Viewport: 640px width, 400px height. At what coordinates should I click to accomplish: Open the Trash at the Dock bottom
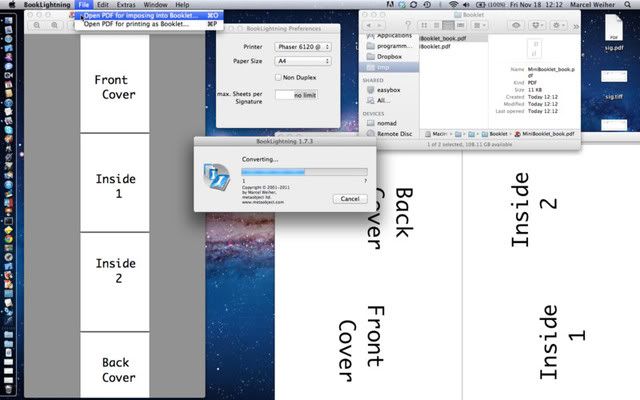tap(8, 389)
